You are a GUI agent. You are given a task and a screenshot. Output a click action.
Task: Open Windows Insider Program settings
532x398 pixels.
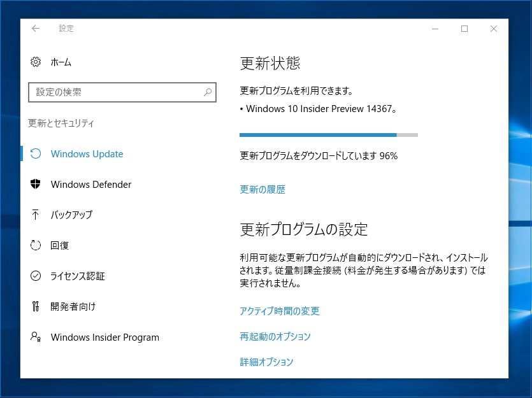tap(105, 338)
